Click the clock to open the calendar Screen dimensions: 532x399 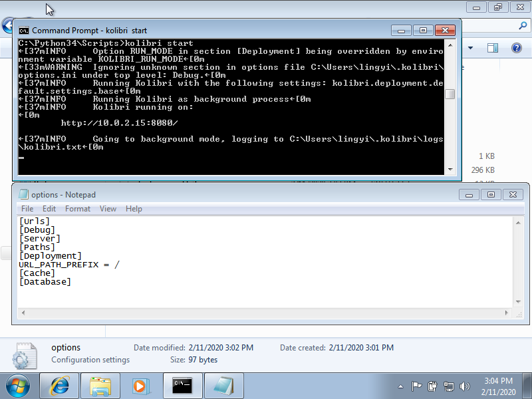[x=499, y=386]
